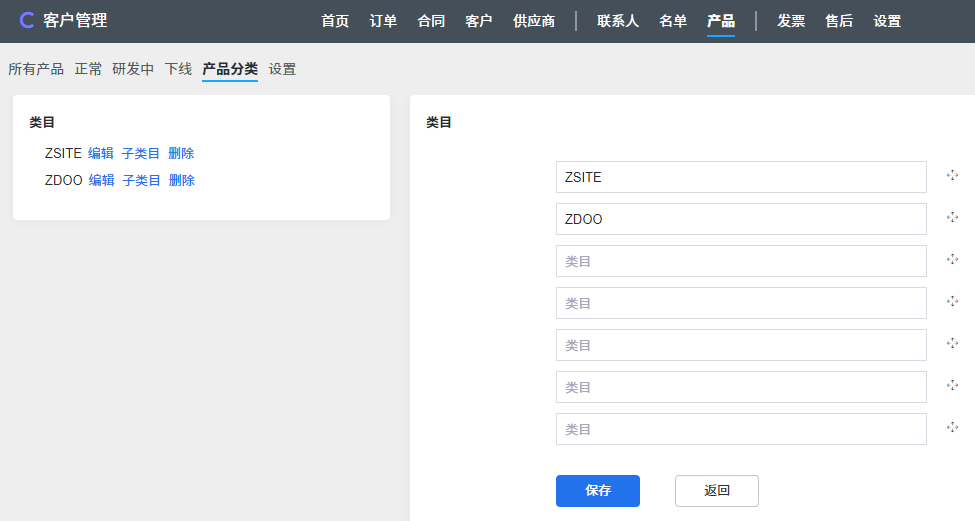
Task: Click the move handle beside the ZSITE field
Action: (x=952, y=176)
